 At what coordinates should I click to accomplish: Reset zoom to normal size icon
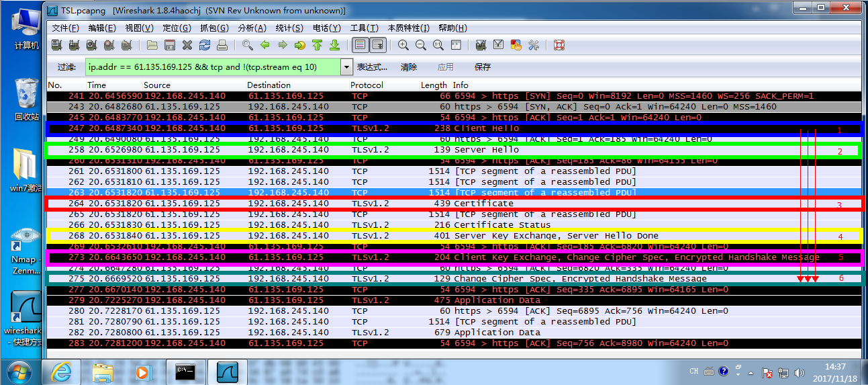(x=438, y=45)
